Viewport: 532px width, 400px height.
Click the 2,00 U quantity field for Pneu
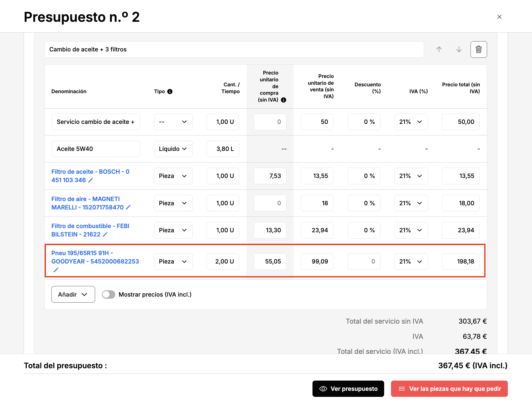[x=223, y=261]
